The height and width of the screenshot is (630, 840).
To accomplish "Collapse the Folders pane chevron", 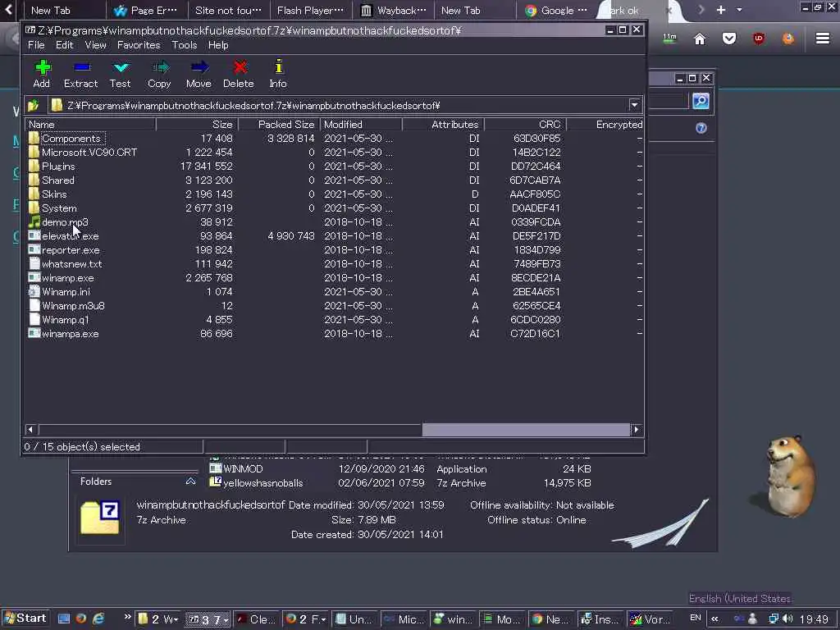I will [x=190, y=482].
